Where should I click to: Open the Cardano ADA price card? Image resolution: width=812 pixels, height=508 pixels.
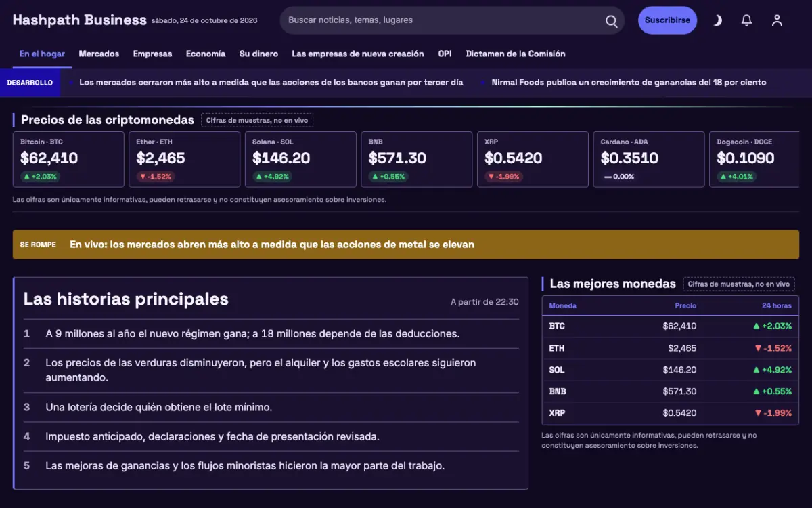649,159
